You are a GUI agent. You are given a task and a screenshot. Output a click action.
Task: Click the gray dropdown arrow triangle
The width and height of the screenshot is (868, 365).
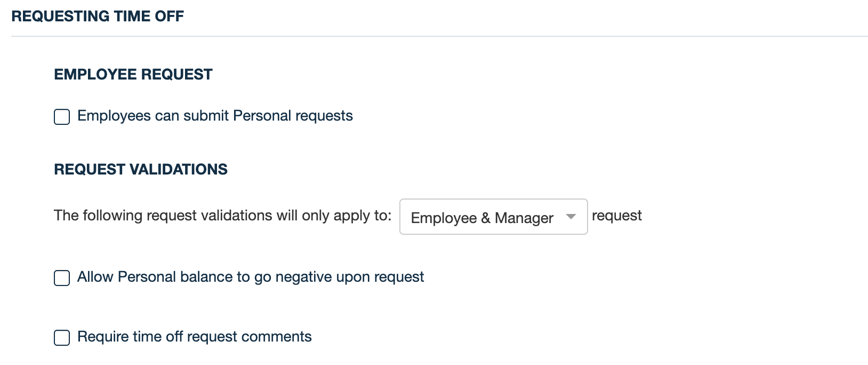point(571,217)
